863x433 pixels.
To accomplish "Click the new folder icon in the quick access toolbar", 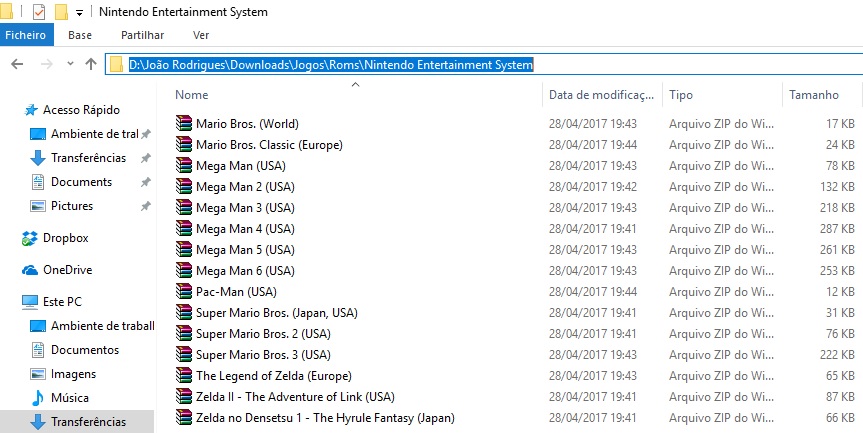I will pyautogui.click(x=61, y=12).
